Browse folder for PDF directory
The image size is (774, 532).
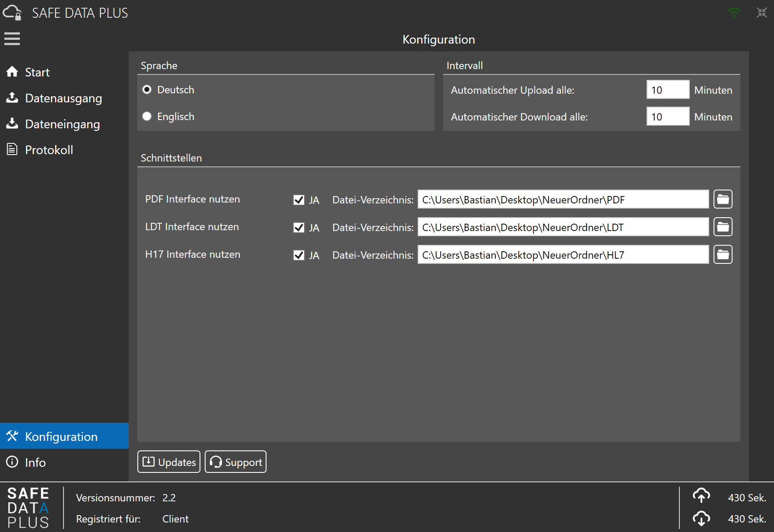pyautogui.click(x=723, y=199)
